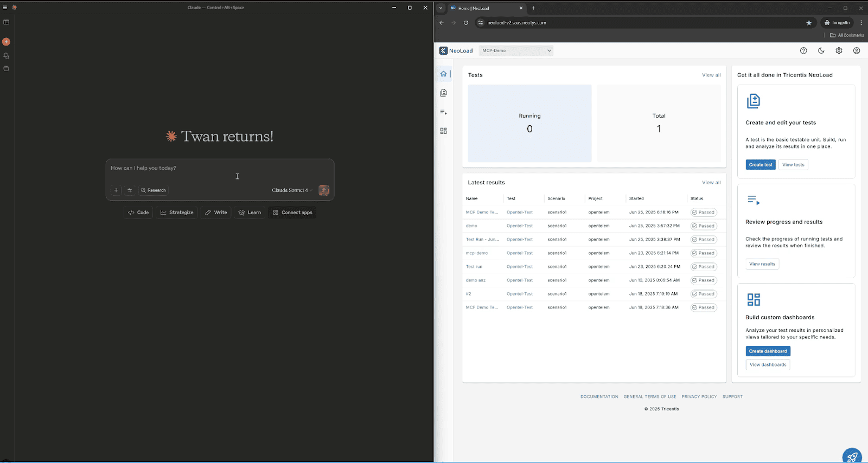The image size is (868, 463).
Task: Click the Status column header
Action: pos(697,199)
